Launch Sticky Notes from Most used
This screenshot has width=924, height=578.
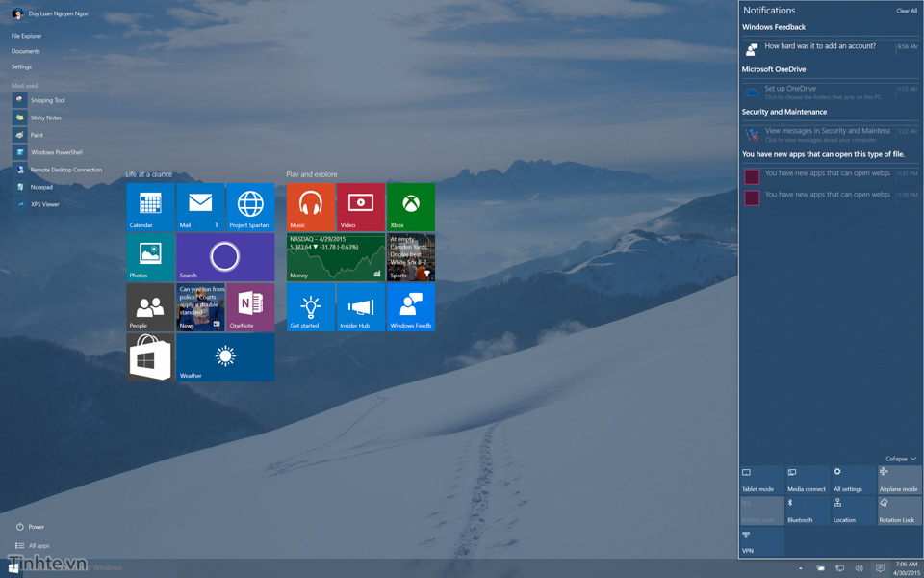coord(38,118)
